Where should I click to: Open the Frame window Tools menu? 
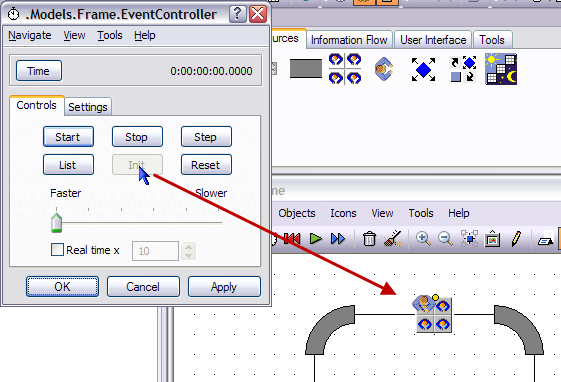(x=421, y=213)
